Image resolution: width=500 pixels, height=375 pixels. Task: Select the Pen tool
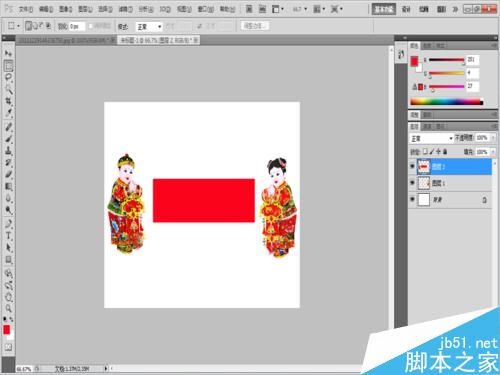click(x=8, y=224)
